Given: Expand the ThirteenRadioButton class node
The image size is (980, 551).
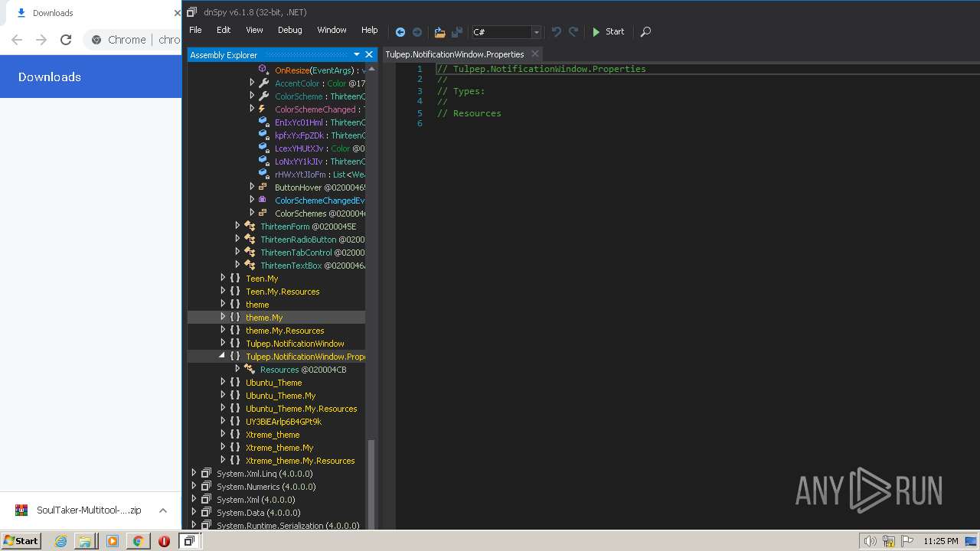Looking at the screenshot, I should tap(237, 239).
